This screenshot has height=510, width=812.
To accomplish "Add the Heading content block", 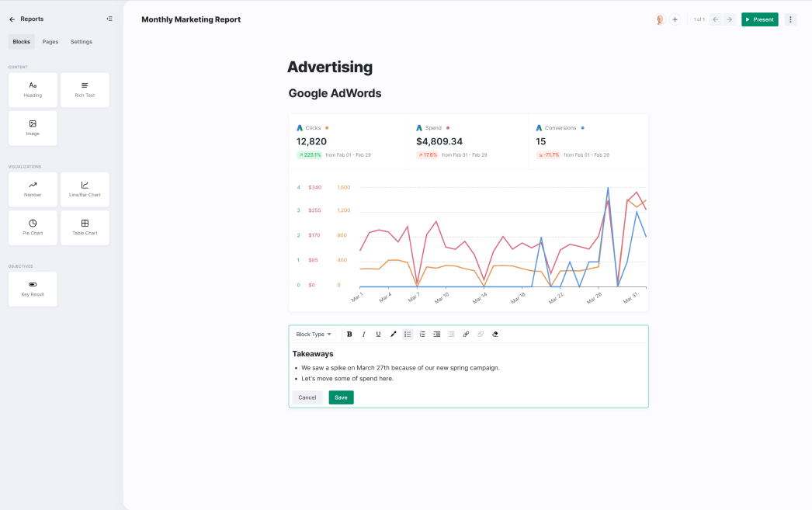I will pos(33,89).
